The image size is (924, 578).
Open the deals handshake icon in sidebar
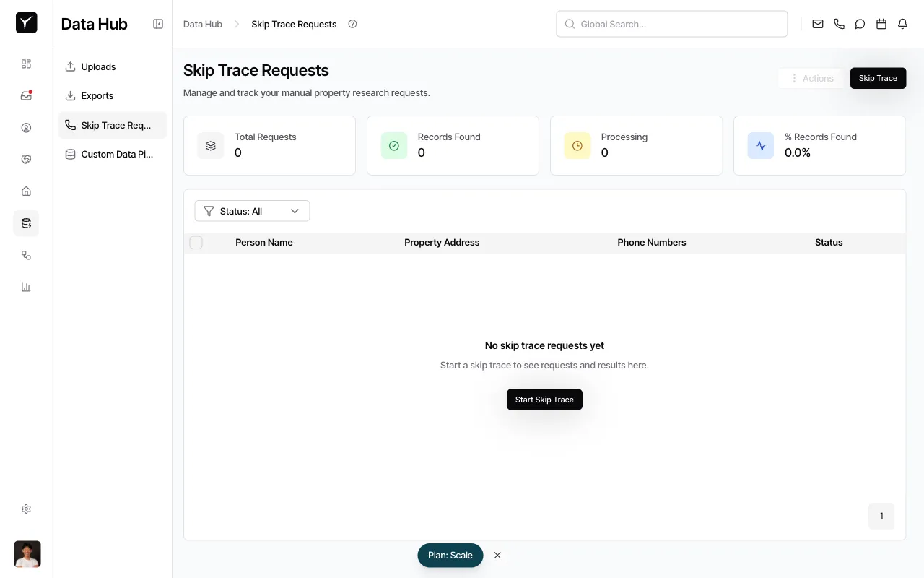click(26, 159)
